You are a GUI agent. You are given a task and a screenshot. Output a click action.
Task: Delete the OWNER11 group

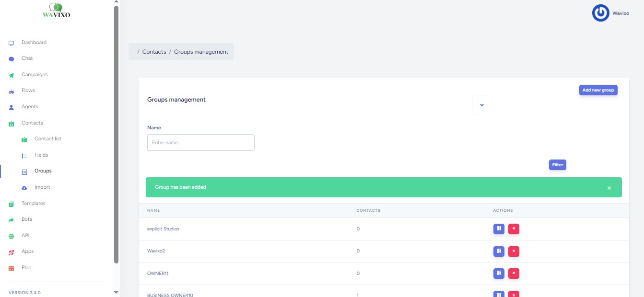pyautogui.click(x=514, y=274)
